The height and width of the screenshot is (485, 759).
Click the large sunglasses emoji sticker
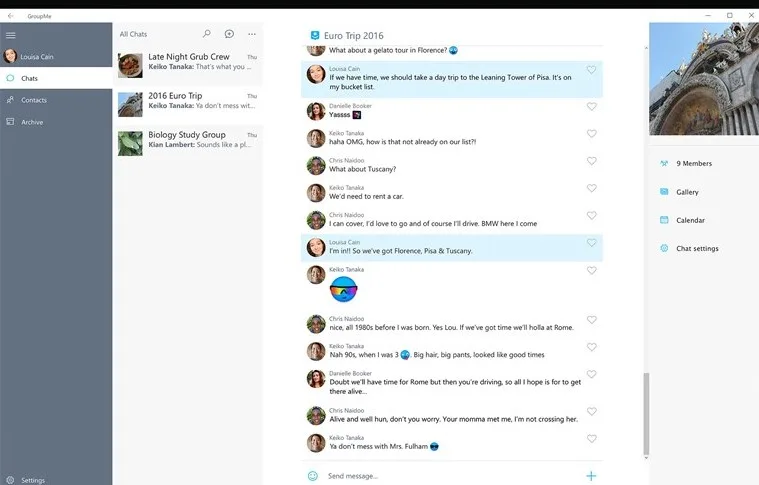[343, 289]
